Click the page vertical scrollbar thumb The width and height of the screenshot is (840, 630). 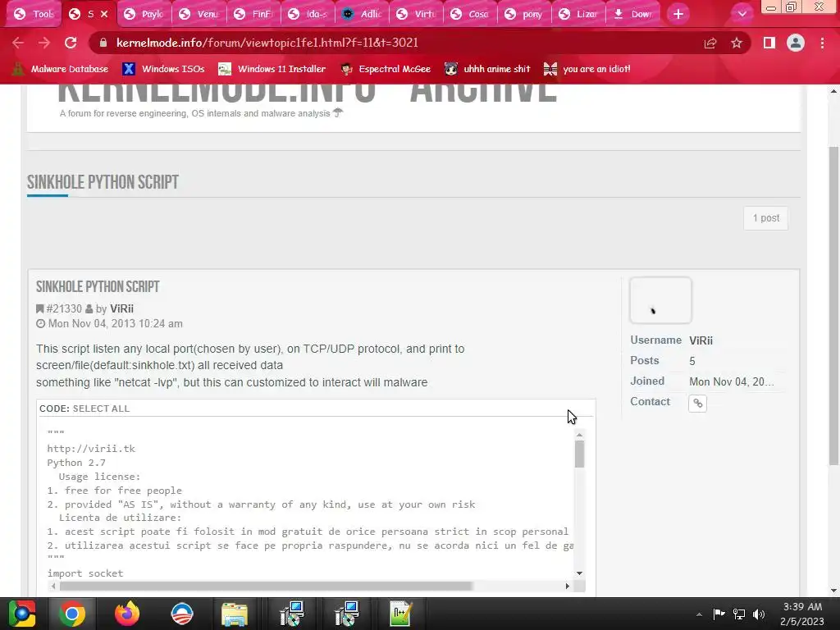(x=834, y=307)
